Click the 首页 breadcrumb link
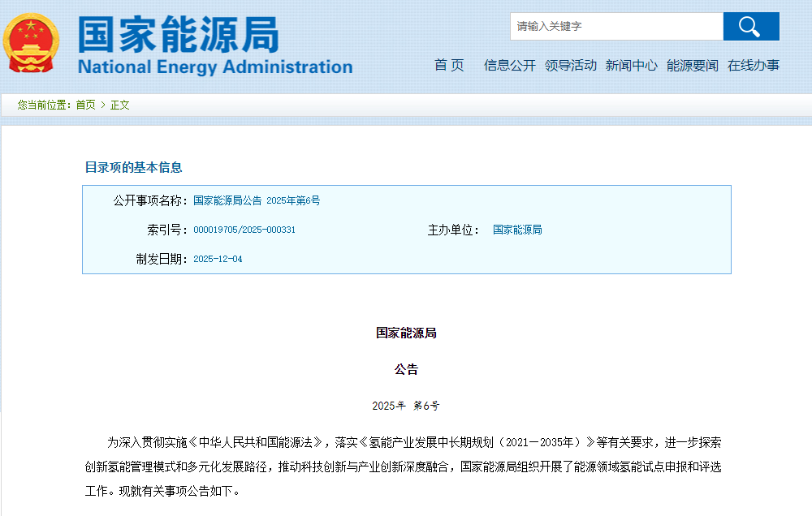Image resolution: width=812 pixels, height=516 pixels. coord(85,105)
